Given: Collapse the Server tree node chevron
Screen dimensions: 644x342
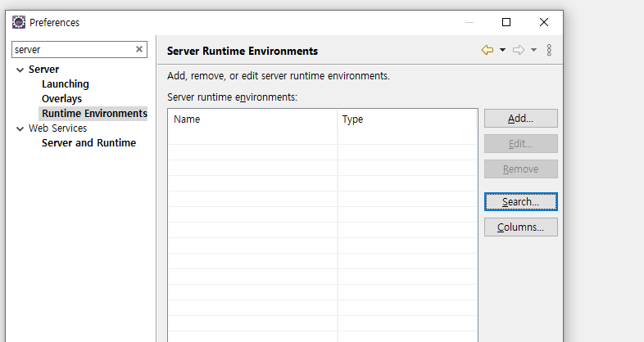Looking at the screenshot, I should tap(20, 70).
